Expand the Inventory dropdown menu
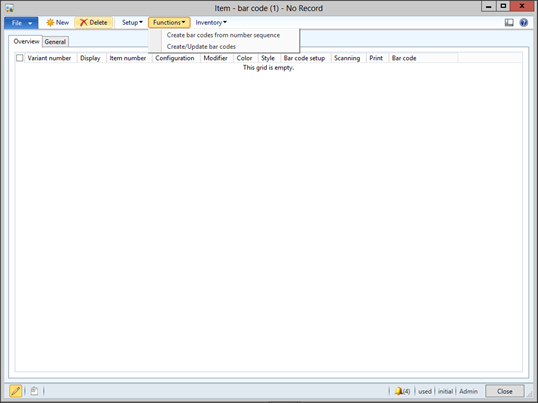538x403 pixels. pos(211,23)
